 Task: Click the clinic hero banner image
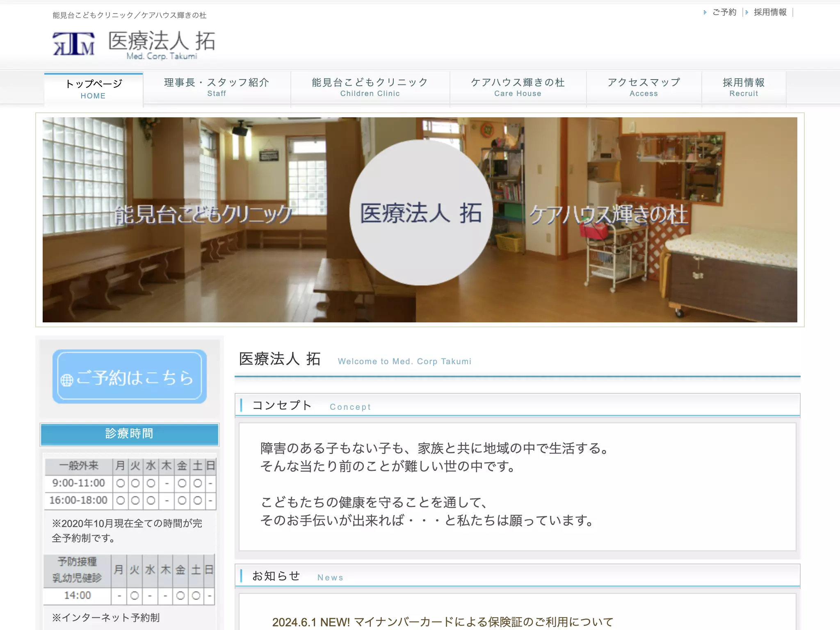420,220
